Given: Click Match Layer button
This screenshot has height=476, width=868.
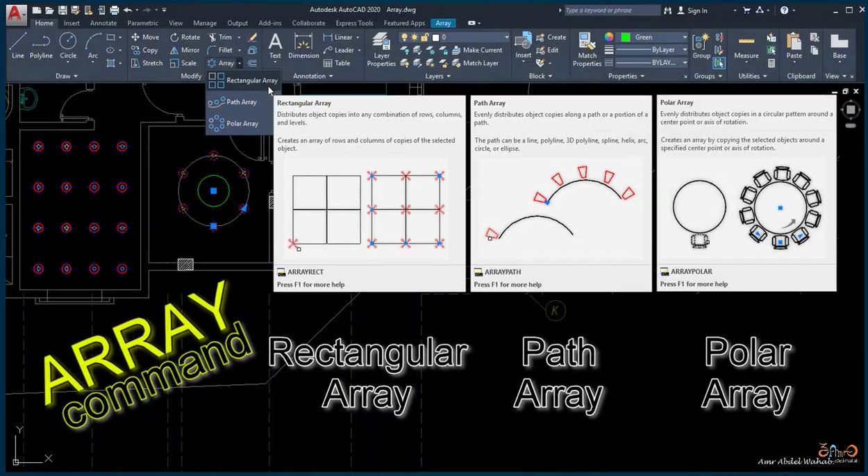Looking at the screenshot, I should [x=475, y=63].
